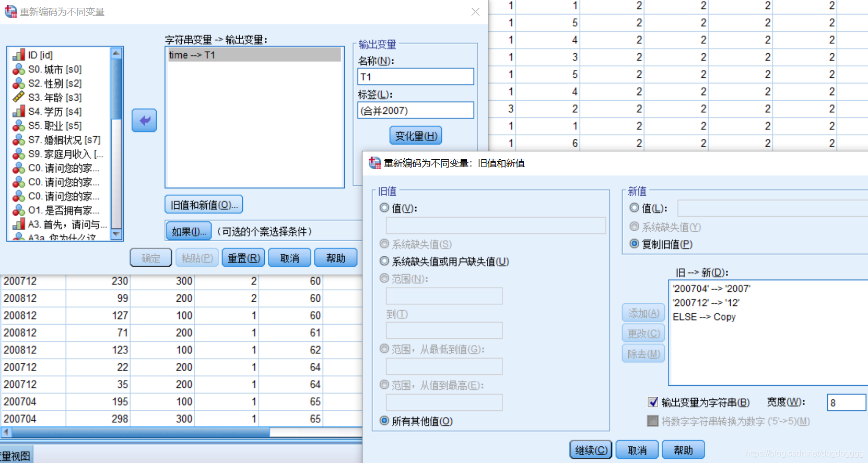The image size is (868, 463).
Task: Select ELSE --> Copy mapping entry
Action: tap(704, 317)
